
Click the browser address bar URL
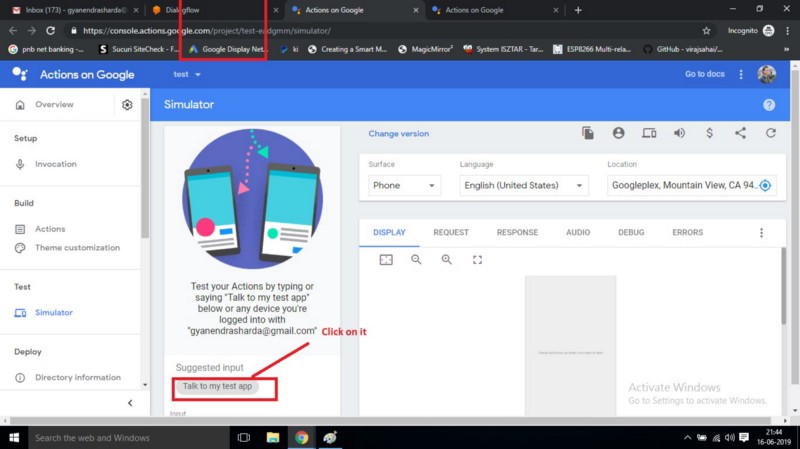(207, 31)
